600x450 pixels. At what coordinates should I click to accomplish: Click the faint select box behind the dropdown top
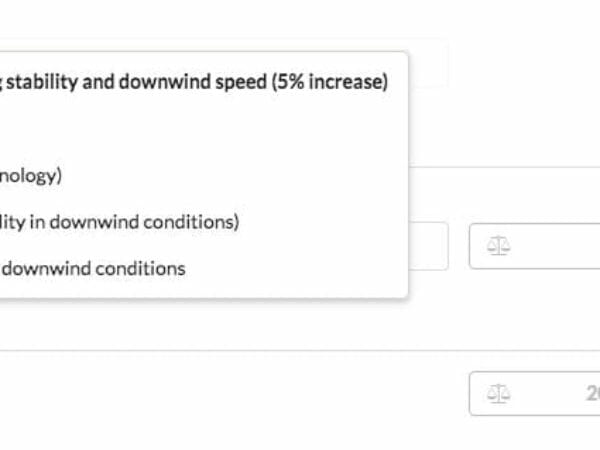(428, 63)
